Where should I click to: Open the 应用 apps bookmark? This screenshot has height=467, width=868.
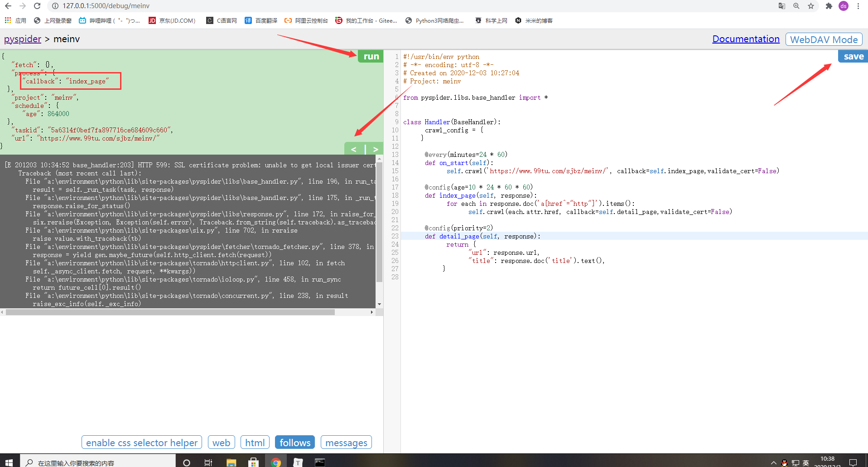point(15,20)
